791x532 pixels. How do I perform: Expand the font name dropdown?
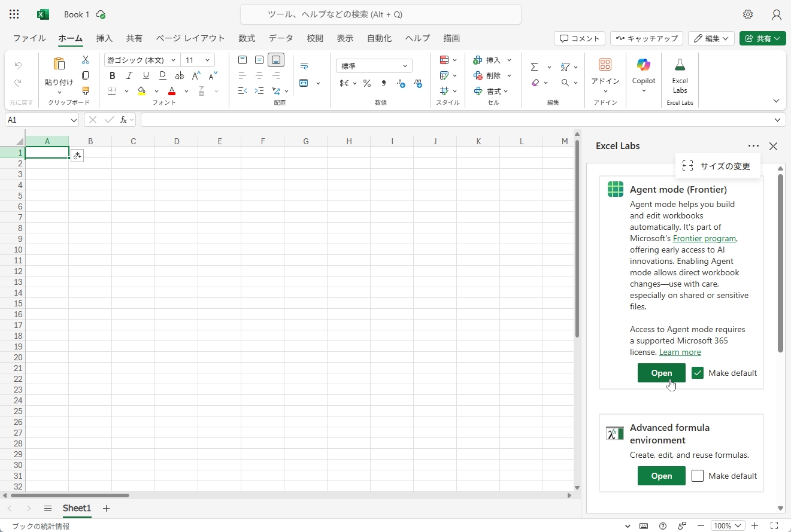tap(173, 60)
